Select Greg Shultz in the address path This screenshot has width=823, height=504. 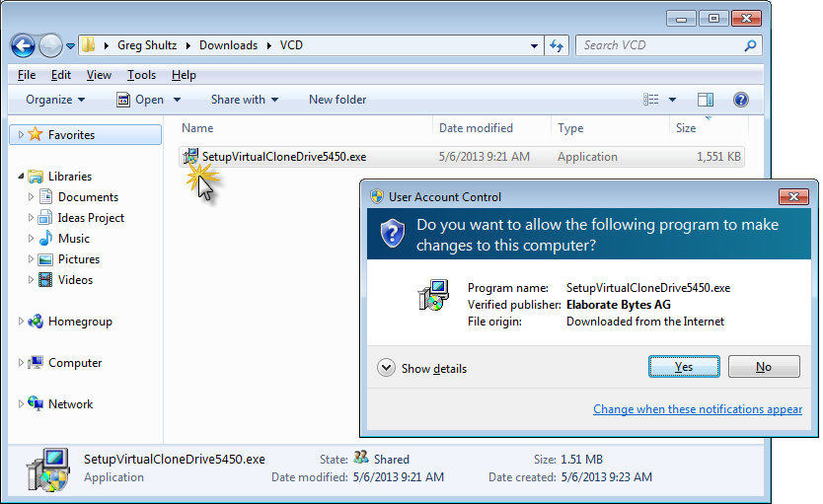coord(147,45)
